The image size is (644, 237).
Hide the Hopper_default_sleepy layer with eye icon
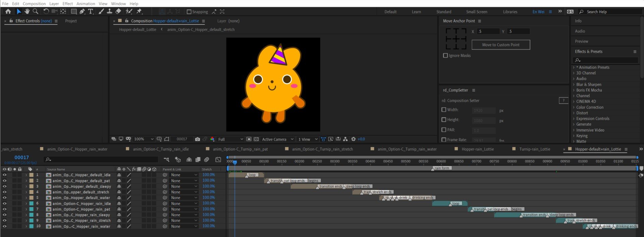click(4, 186)
